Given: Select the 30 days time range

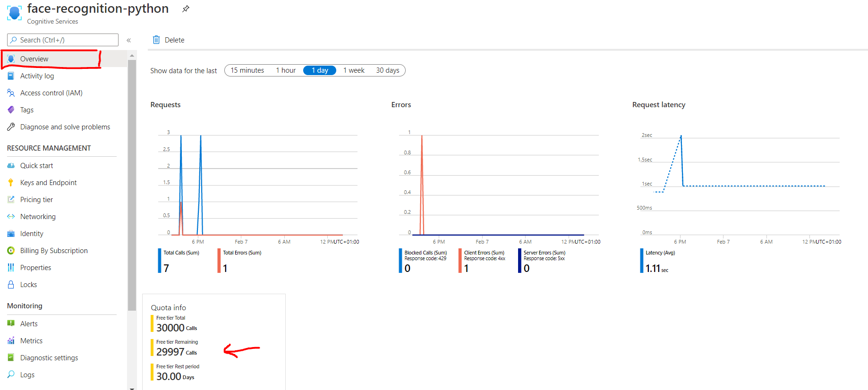Looking at the screenshot, I should coord(388,70).
